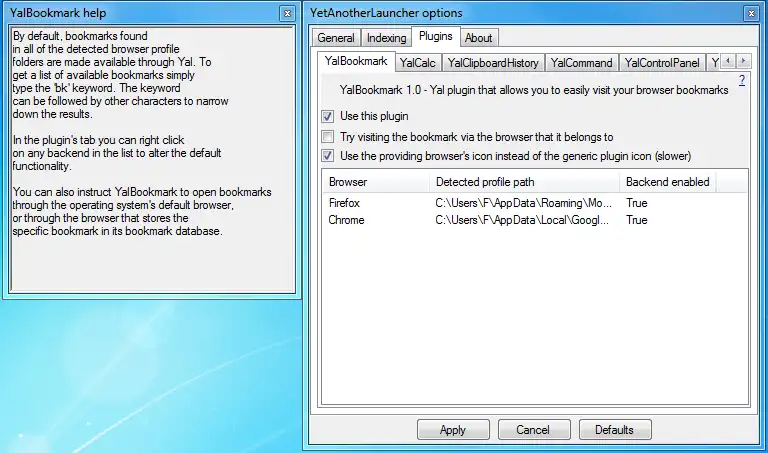Click the Defaults button
This screenshot has width=768, height=453.
click(615, 429)
